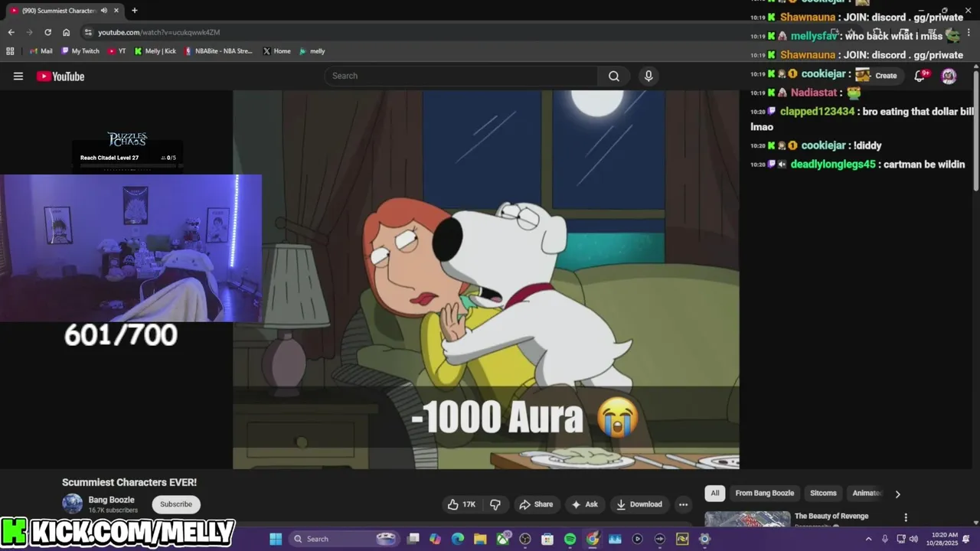Open the Bang Boozle channel name link
This screenshot has width=980, height=551.
tap(112, 500)
